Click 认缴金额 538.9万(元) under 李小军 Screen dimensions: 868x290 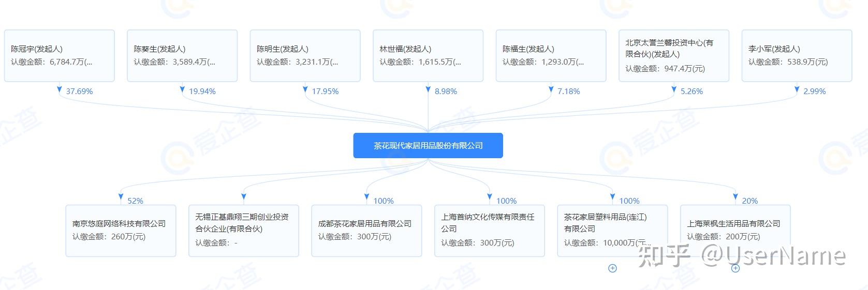click(x=788, y=62)
